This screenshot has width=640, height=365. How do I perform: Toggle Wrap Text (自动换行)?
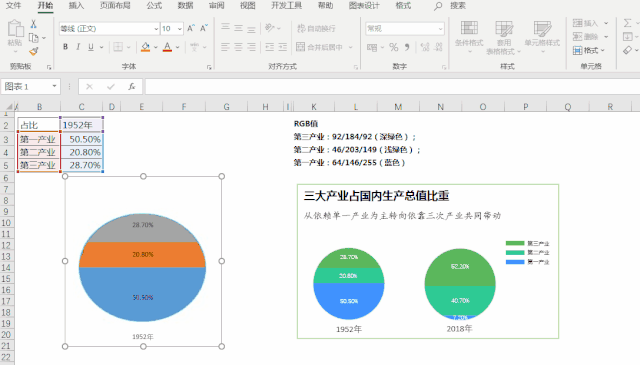point(316,28)
